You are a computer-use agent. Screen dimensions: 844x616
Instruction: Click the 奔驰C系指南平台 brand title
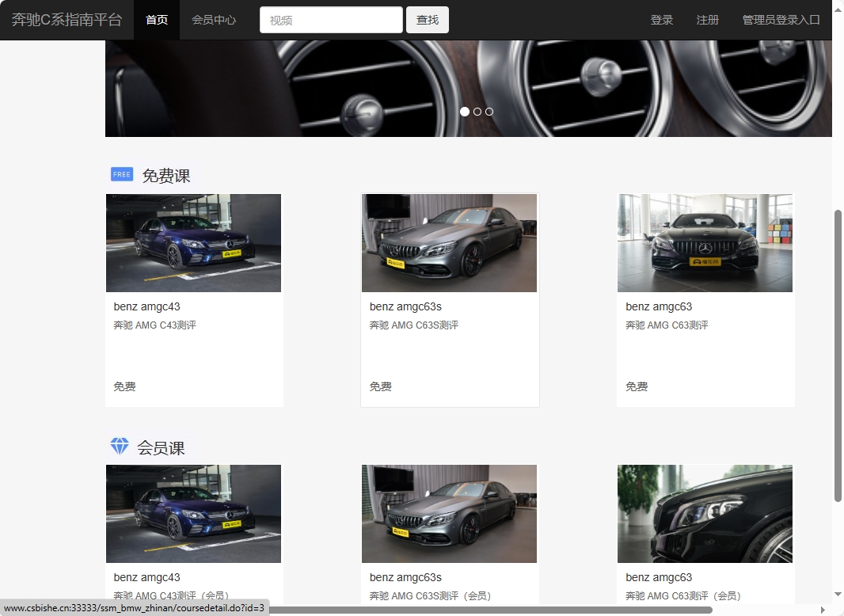(x=67, y=20)
